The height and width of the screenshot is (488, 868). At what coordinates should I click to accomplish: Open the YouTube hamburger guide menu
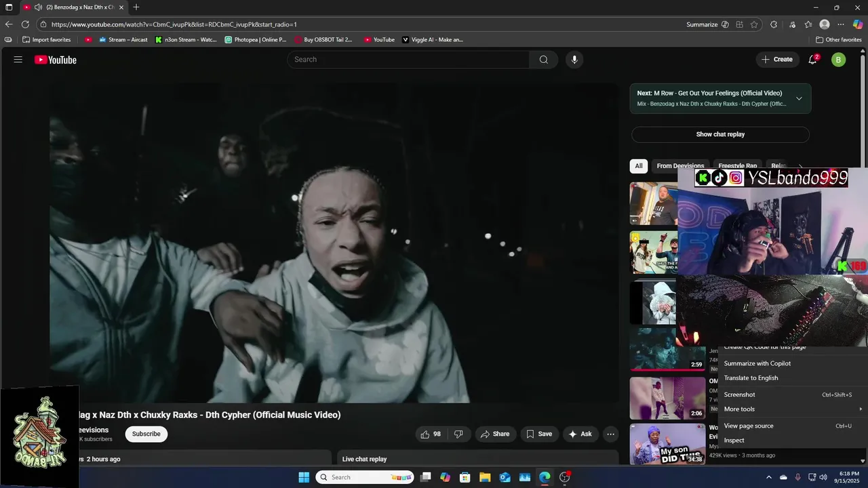(18, 60)
